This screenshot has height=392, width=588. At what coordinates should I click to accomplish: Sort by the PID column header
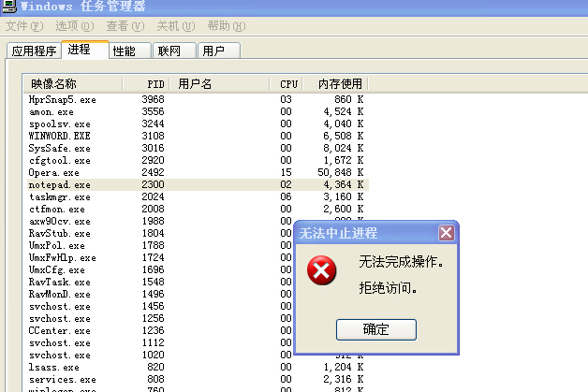click(x=146, y=83)
